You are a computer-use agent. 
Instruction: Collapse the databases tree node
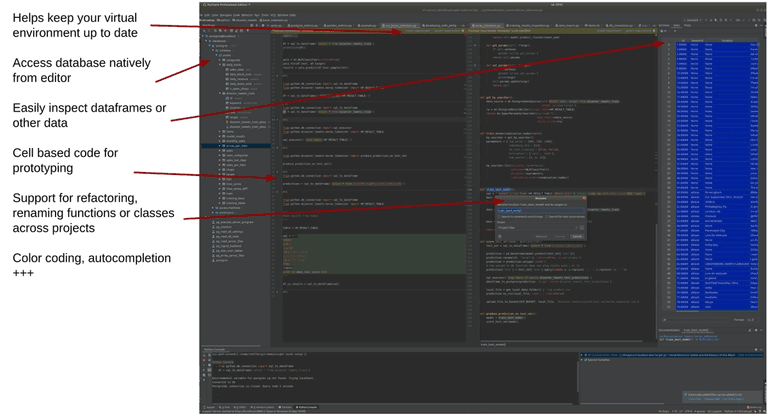(x=206, y=41)
